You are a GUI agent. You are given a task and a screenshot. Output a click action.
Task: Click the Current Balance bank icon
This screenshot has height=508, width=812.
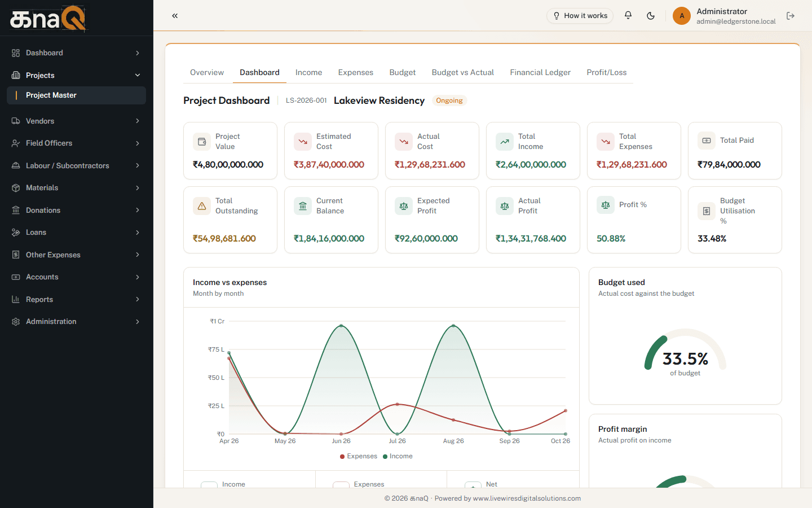[303, 206]
